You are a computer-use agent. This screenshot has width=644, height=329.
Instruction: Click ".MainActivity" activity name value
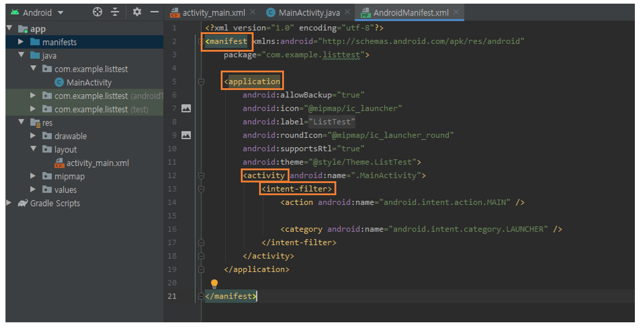point(386,175)
